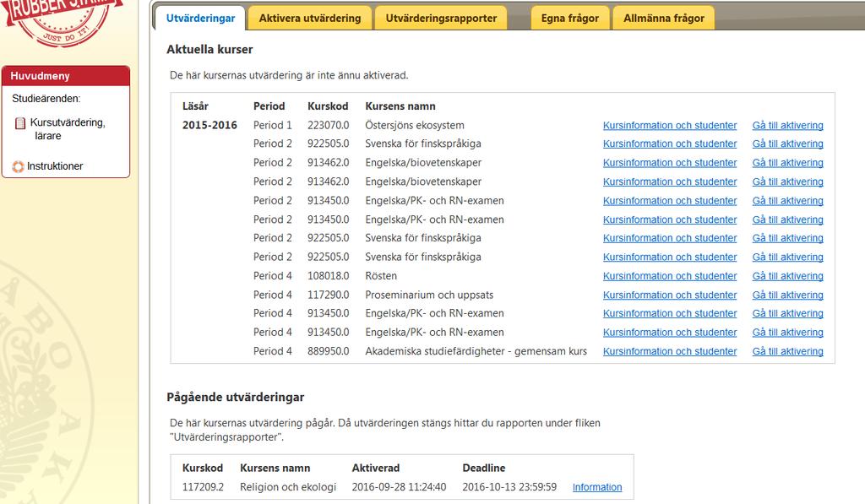Open Kursinformation och studenter for Östersjöns ekosystem
The image size is (865, 504).
[670, 125]
